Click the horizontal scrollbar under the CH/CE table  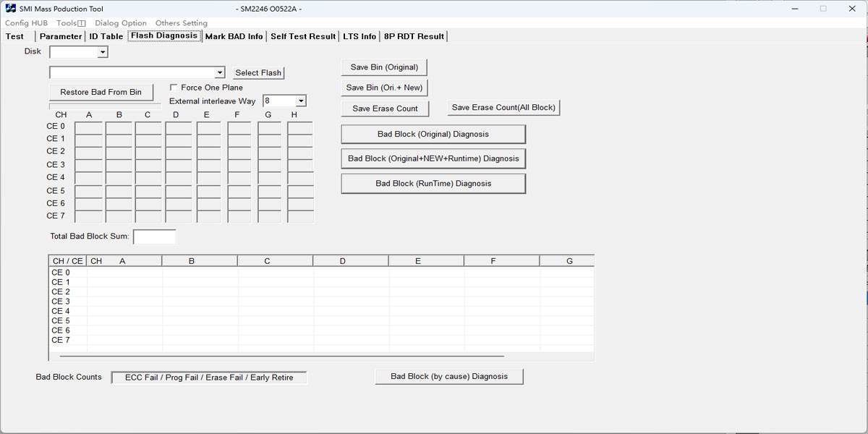click(282, 356)
